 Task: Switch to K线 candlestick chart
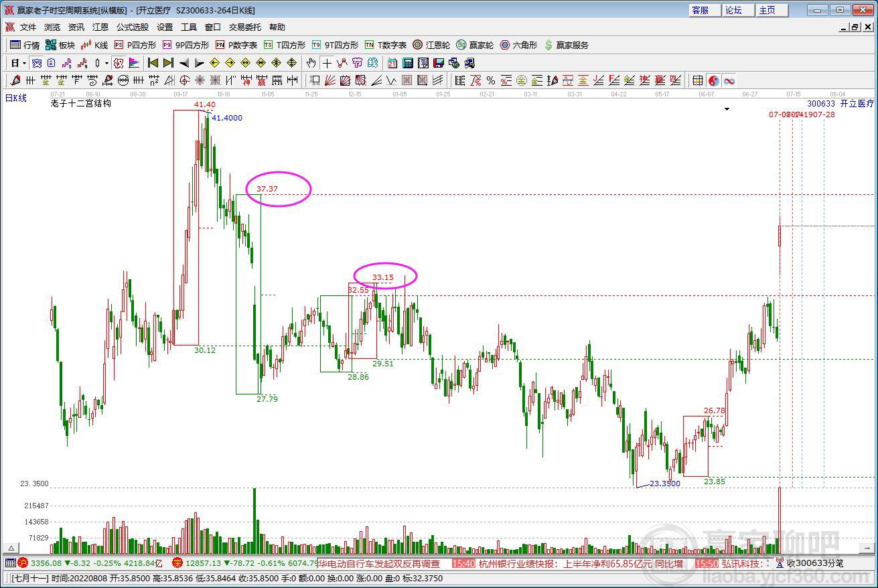(x=94, y=45)
